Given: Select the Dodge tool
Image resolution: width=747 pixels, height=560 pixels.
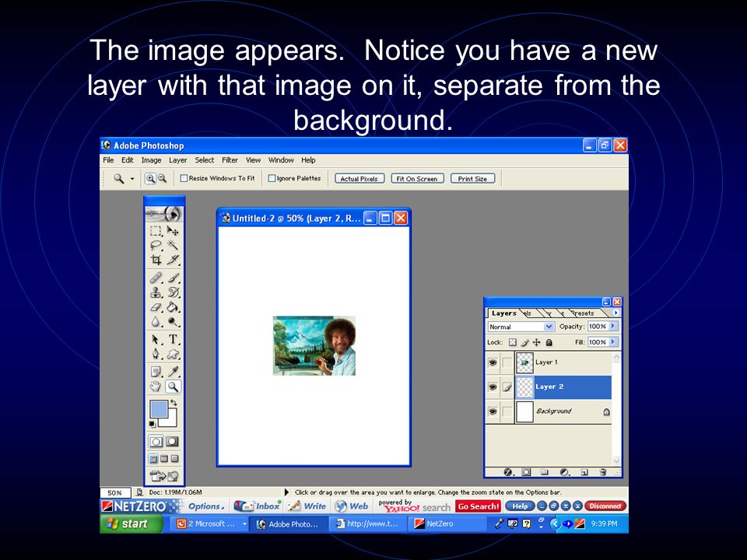Looking at the screenshot, I should click(x=173, y=322).
